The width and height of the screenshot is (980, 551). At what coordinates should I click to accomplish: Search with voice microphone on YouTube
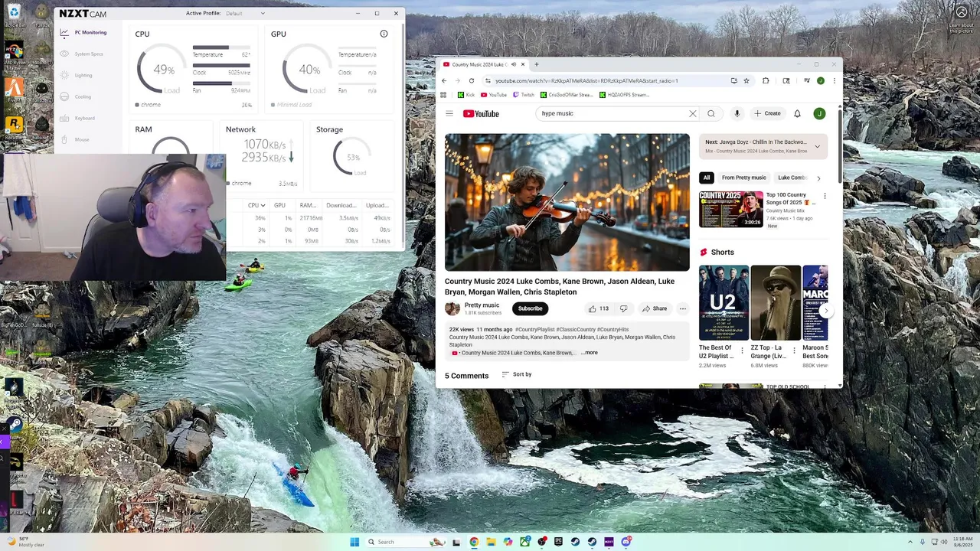[737, 113]
